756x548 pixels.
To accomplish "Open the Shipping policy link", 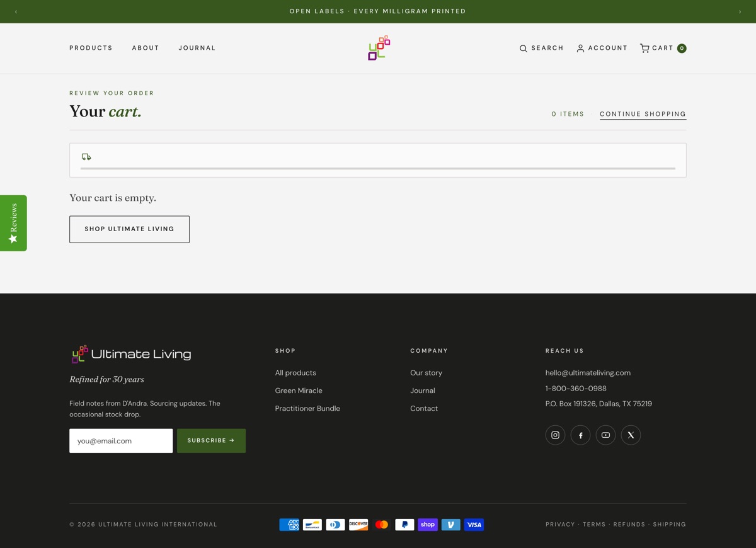I will (x=669, y=524).
